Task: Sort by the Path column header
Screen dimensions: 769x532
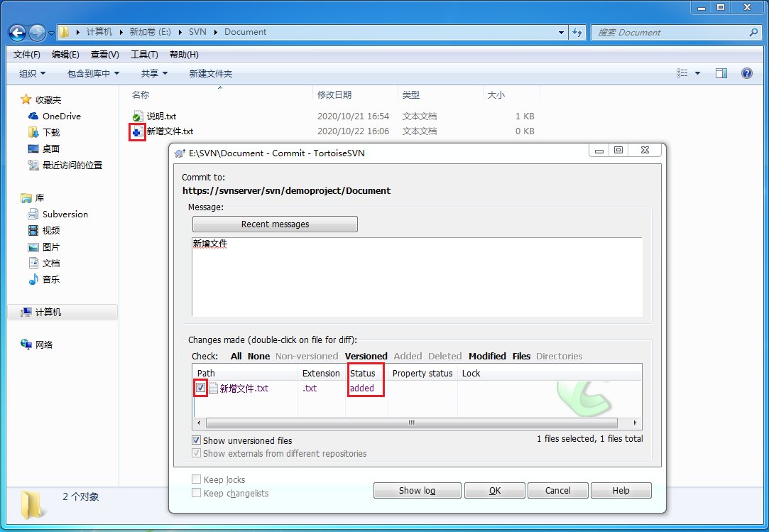Action: click(245, 373)
